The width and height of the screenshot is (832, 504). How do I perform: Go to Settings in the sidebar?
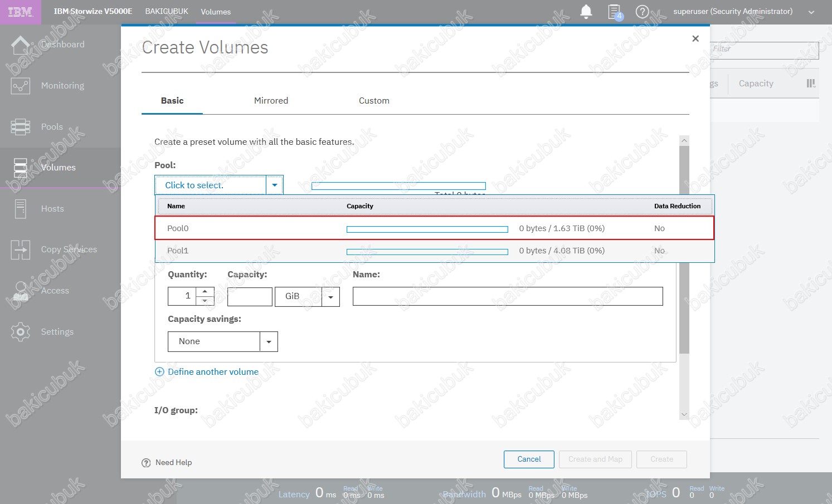(57, 332)
